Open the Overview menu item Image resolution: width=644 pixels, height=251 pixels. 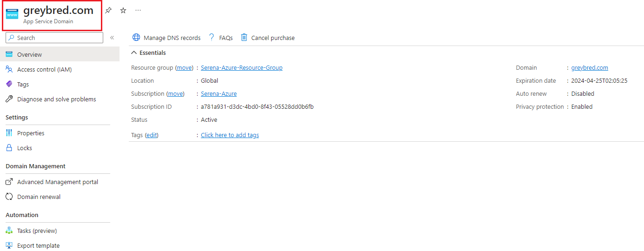tap(60, 54)
